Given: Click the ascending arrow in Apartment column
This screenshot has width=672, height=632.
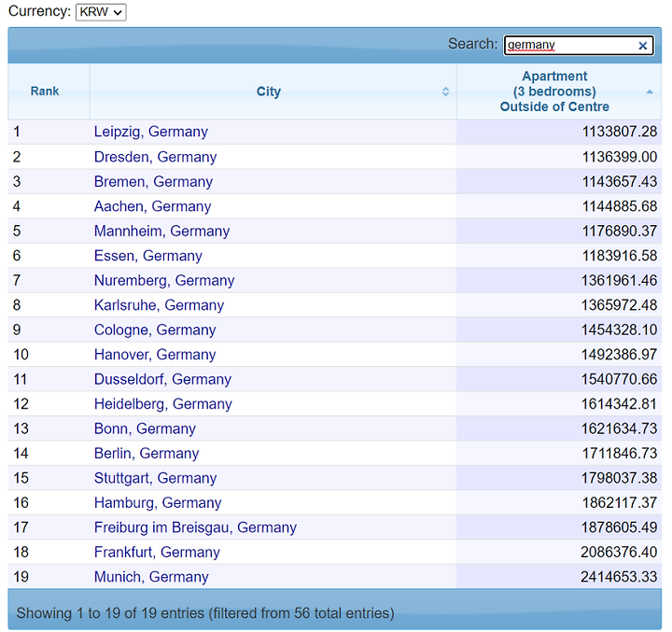Looking at the screenshot, I should pos(650,91).
